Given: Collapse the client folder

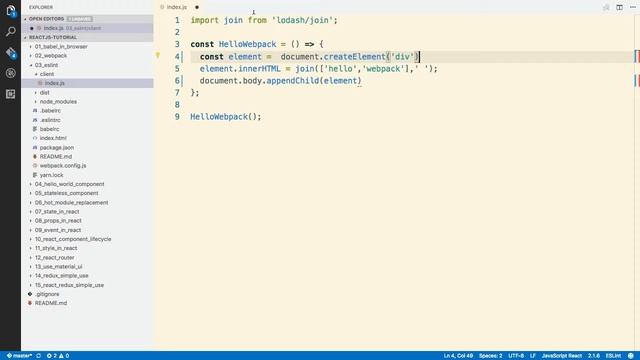Looking at the screenshot, I should pos(47,74).
